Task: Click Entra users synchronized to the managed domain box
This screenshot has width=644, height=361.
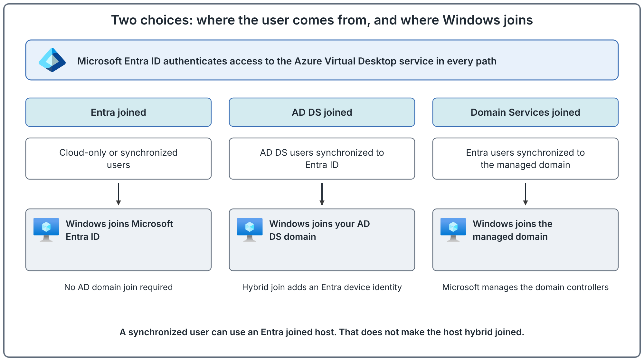Action: click(x=526, y=159)
